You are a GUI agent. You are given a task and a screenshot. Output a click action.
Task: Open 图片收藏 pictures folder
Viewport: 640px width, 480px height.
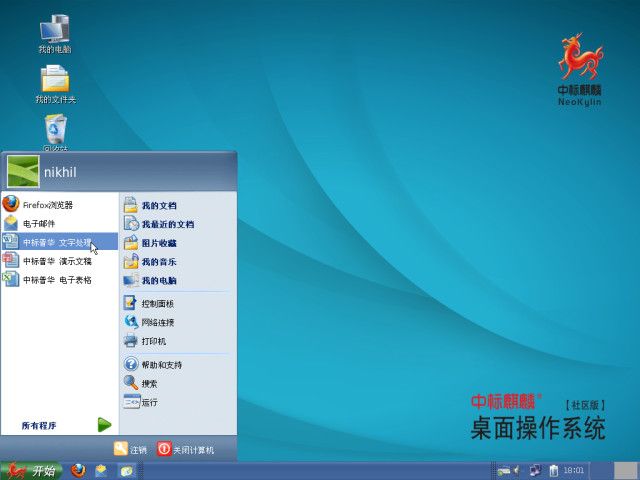[x=158, y=243]
